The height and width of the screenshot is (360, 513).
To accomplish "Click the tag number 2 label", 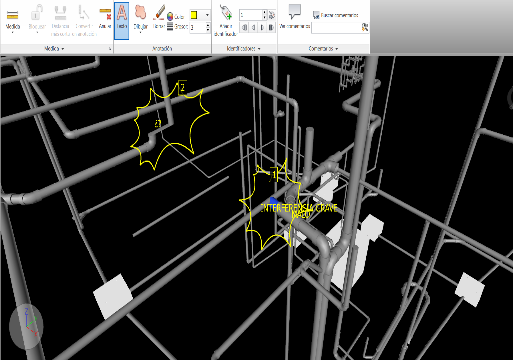I will click(182, 88).
